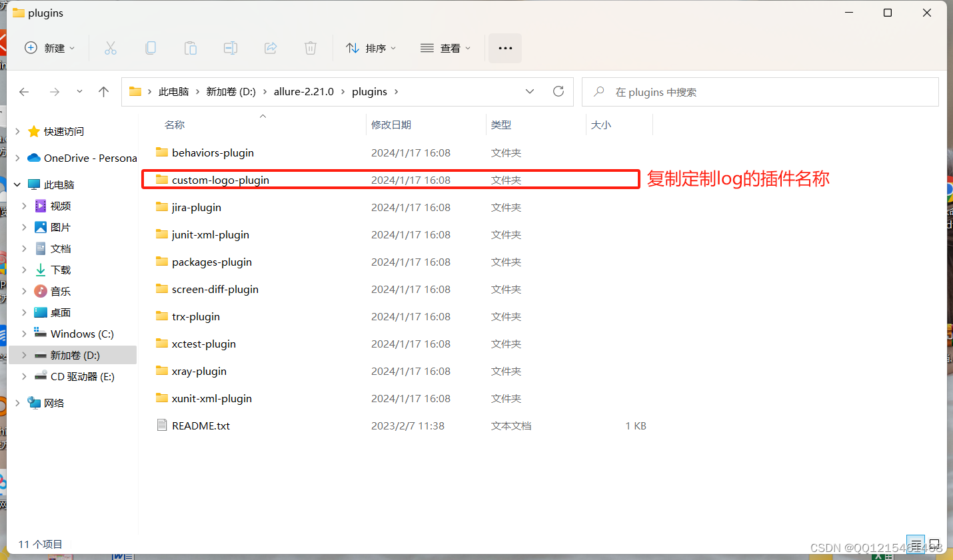Viewport: 953px width, 560px height.
Task: Refresh the plugins folder view
Action: click(558, 91)
